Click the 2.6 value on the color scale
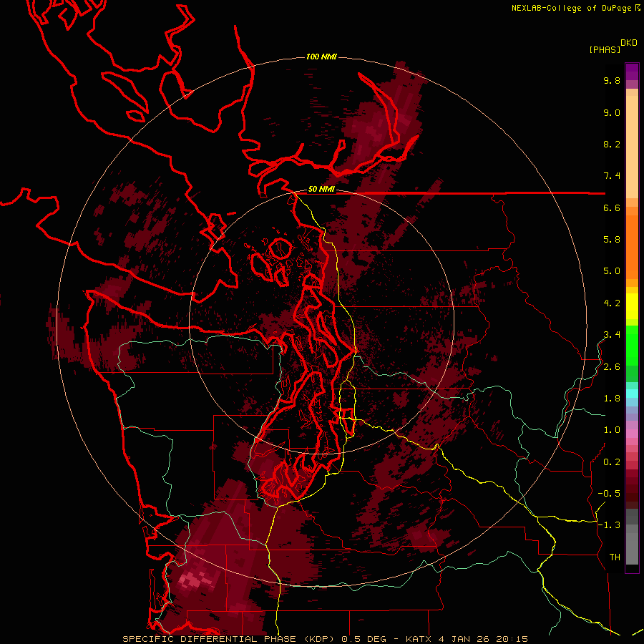This screenshot has width=644, height=644. coord(612,367)
